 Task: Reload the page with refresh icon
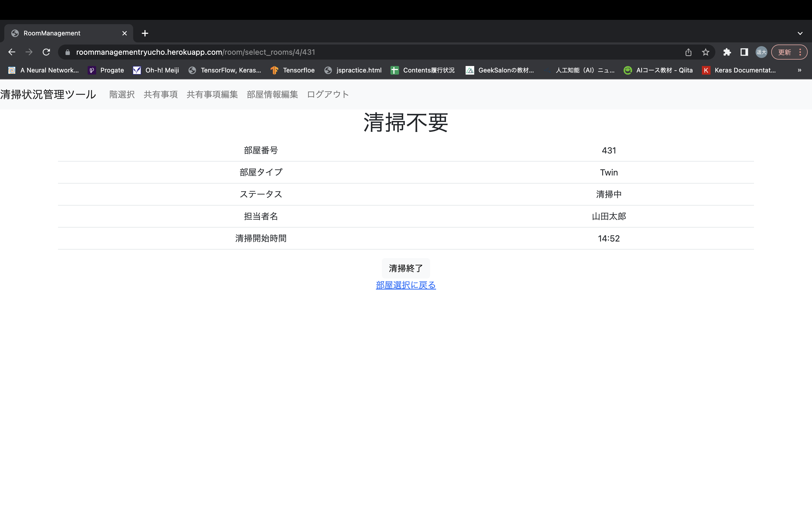point(46,52)
